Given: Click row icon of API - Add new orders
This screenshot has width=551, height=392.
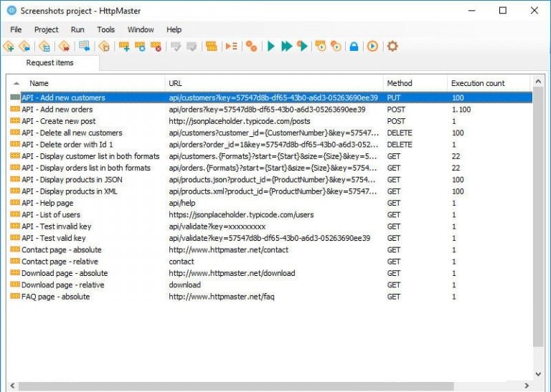Looking at the screenshot, I should coord(15,109).
